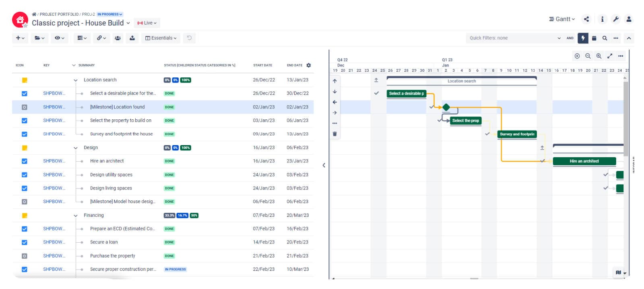The image size is (644, 289).
Task: Open the link dependencies menu
Action: pyautogui.click(x=101, y=38)
